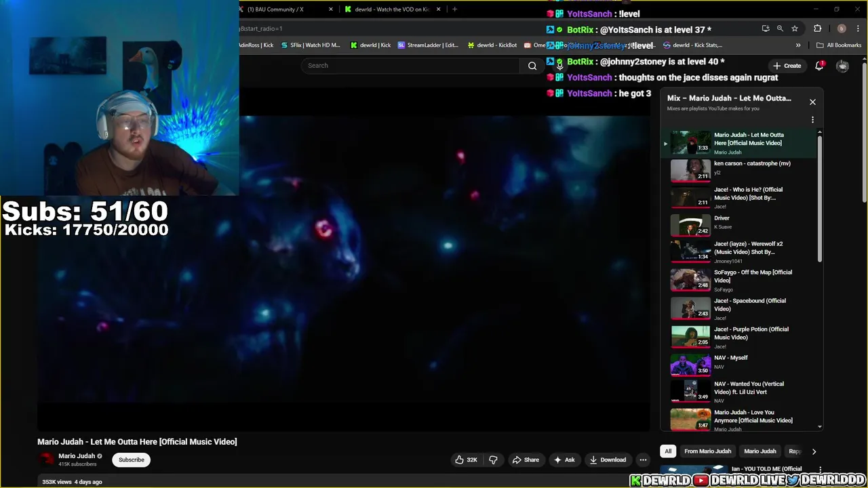The width and height of the screenshot is (868, 488).
Task: Play Driver by K Suave from playlist
Action: click(738, 225)
